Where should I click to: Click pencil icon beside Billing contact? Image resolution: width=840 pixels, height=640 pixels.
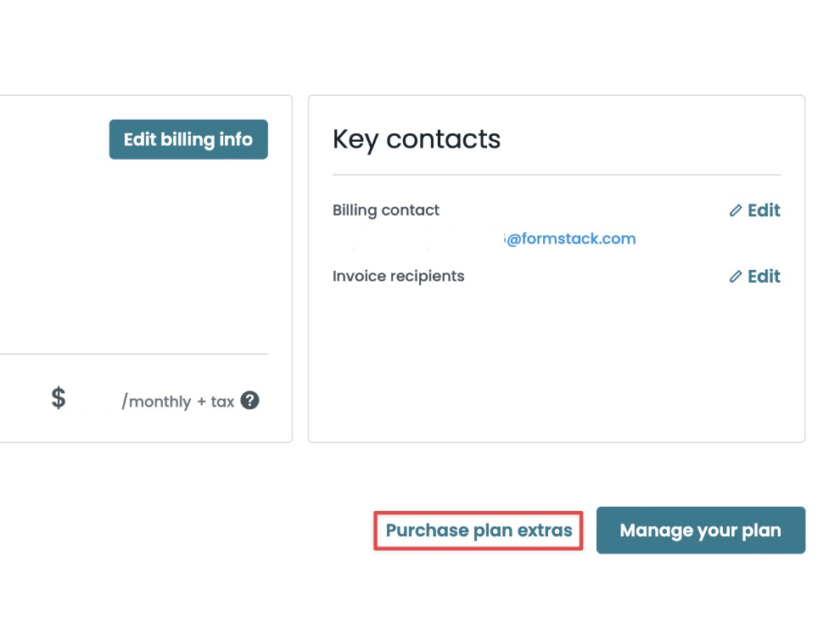[736, 211]
